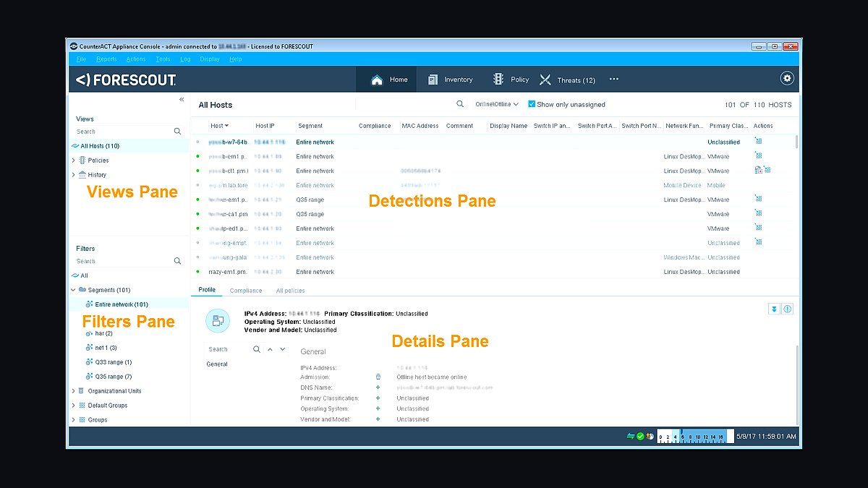The width and height of the screenshot is (868, 488).
Task: Open the Actions menu
Action: (136, 59)
